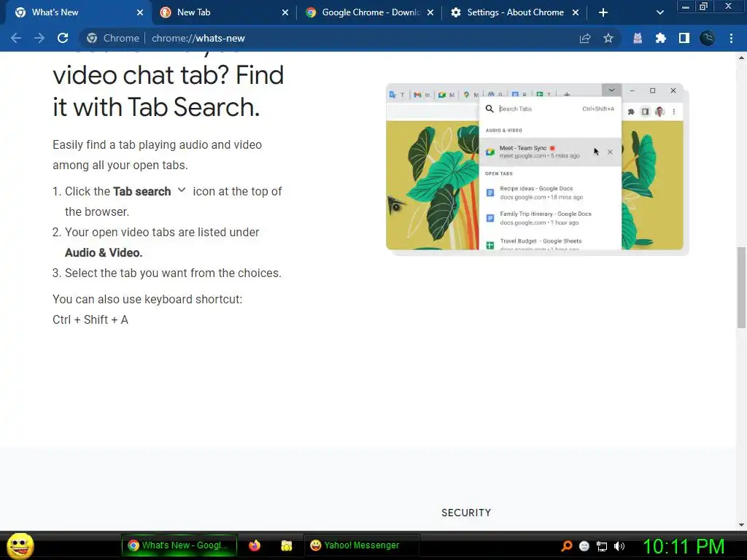Open the profile avatar menu

click(x=708, y=38)
